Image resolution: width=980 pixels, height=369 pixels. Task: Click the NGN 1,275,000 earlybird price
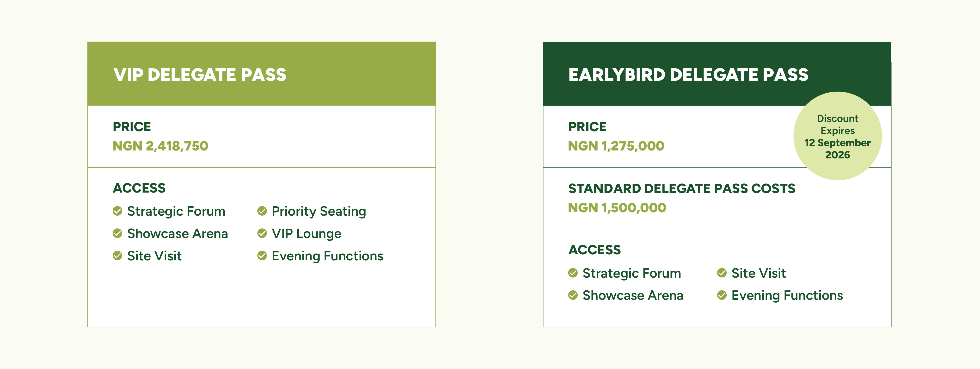(616, 146)
